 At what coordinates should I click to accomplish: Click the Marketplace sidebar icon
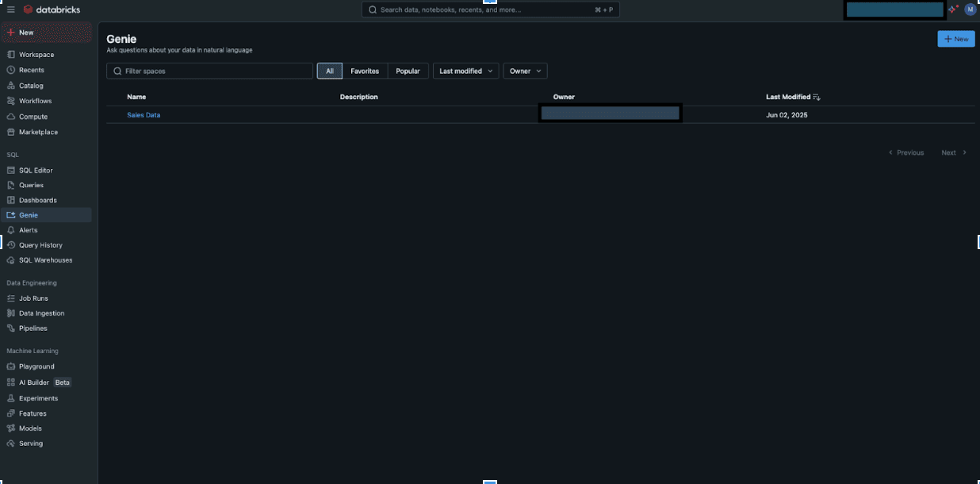(x=11, y=132)
